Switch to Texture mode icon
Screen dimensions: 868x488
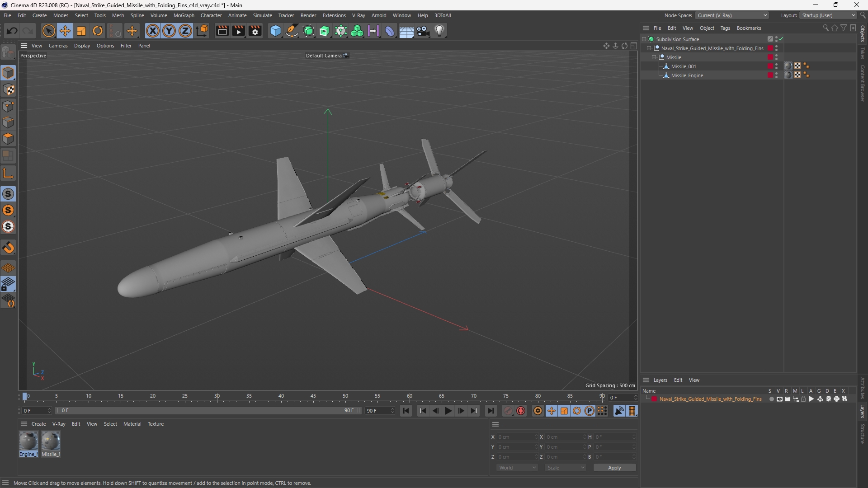tap(8, 89)
